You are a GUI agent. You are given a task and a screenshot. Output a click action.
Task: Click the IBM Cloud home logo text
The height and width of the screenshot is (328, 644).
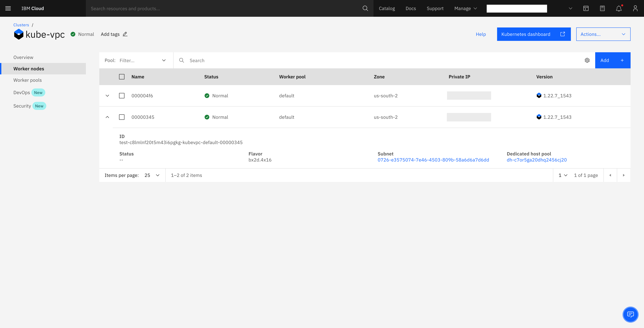pyautogui.click(x=33, y=8)
